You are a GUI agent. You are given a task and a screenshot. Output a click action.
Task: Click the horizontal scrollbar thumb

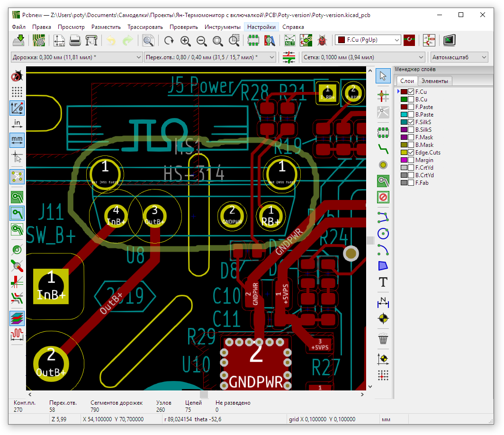pos(204,394)
